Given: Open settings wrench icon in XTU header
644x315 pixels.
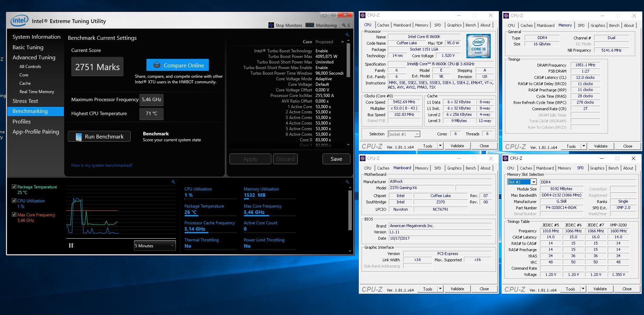Looking at the screenshot, I should click(x=344, y=25).
